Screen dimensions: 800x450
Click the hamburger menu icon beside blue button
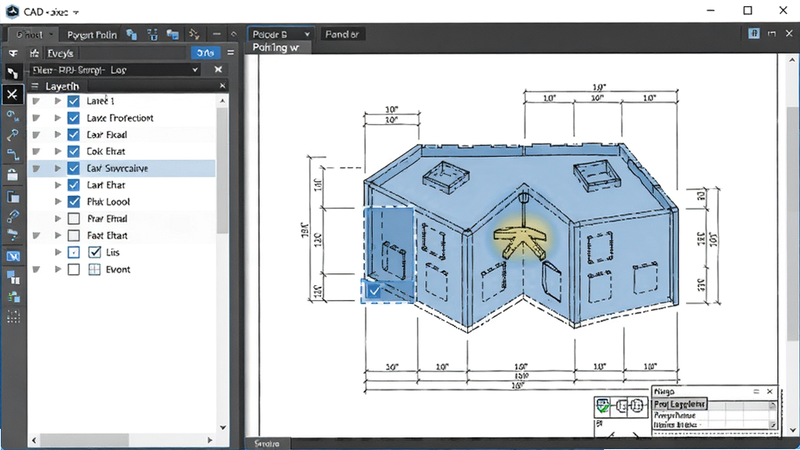231,53
